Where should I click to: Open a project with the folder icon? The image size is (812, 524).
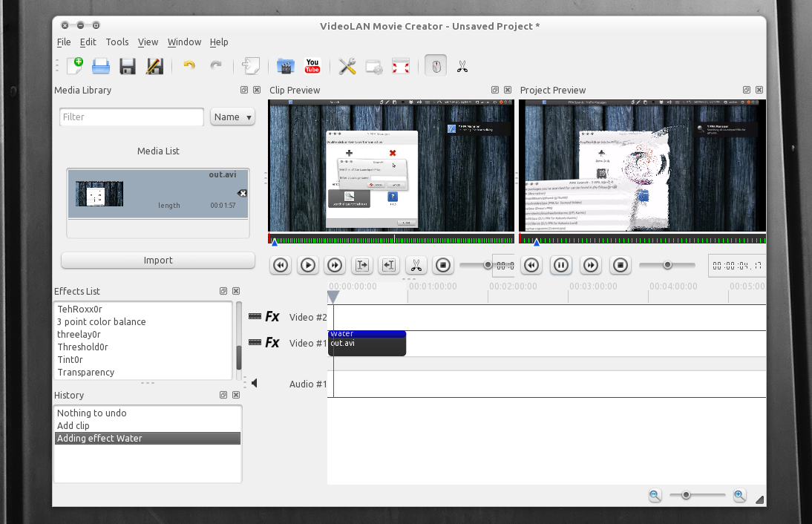101,66
